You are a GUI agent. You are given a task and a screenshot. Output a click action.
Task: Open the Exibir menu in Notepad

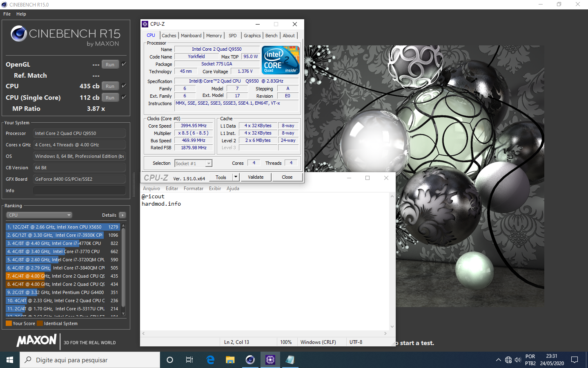point(215,188)
